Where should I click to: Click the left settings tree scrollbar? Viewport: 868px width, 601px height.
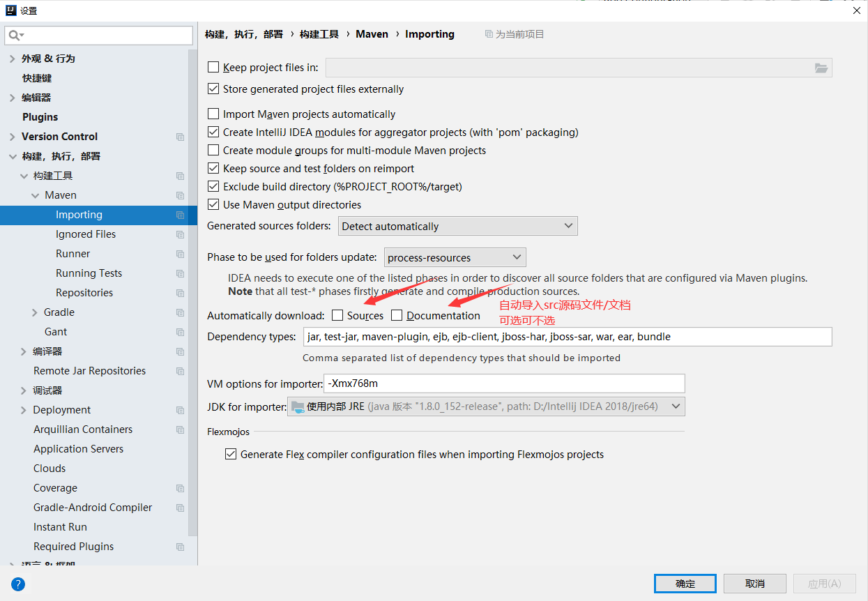tap(193, 293)
